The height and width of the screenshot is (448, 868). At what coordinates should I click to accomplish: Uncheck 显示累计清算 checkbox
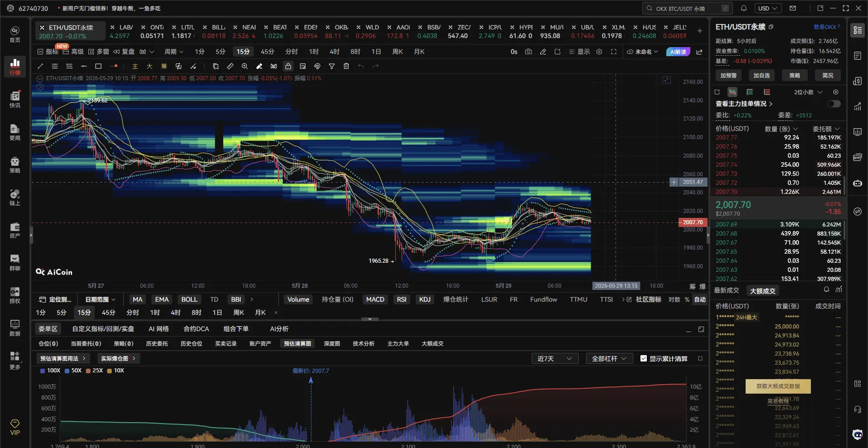coord(644,358)
